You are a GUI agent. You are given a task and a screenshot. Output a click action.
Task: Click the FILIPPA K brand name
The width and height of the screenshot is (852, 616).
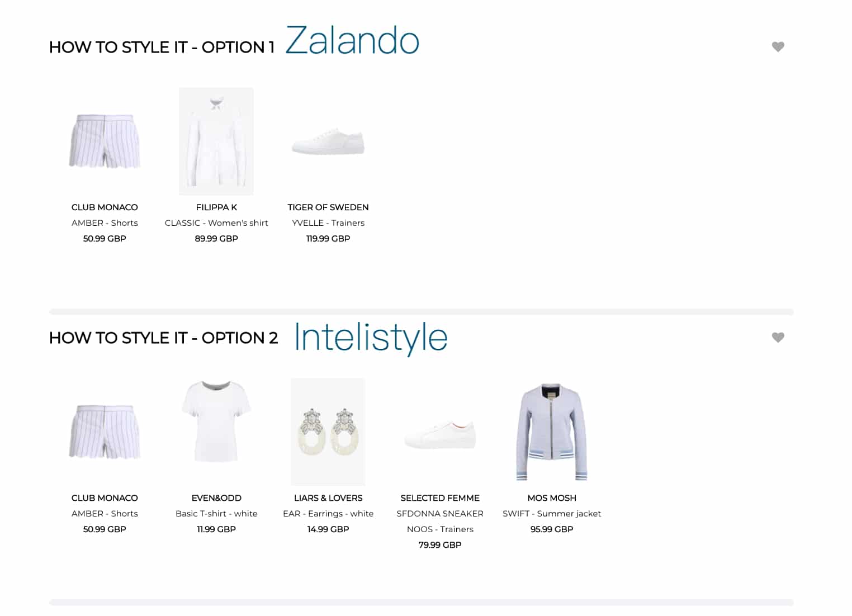[216, 207]
